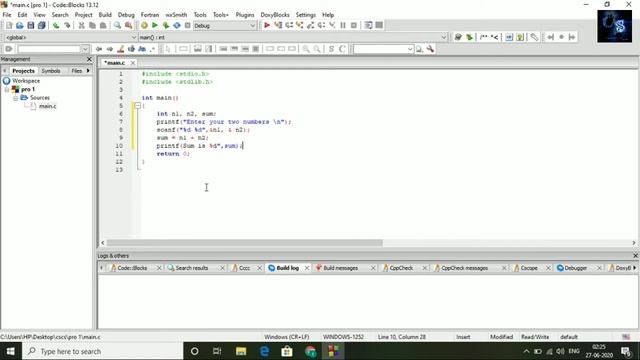Open the Debugging windows icon
Viewport: 640px width, 360px height.
pos(368,25)
